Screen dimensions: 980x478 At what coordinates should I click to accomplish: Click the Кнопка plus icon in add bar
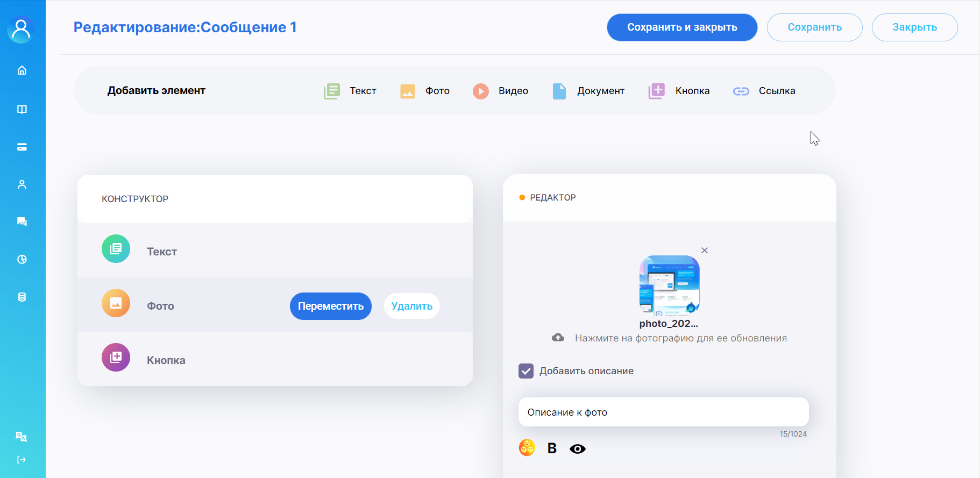pos(657,91)
